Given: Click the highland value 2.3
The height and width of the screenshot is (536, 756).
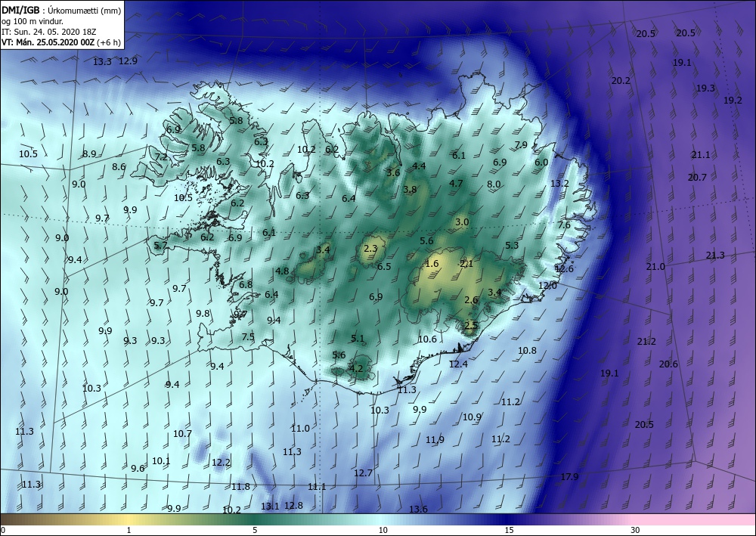Looking at the screenshot, I should click(370, 248).
